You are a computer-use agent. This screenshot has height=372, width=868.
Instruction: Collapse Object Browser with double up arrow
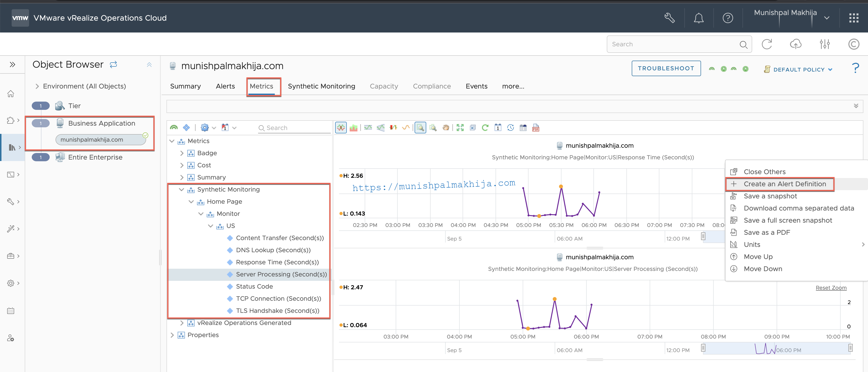149,65
